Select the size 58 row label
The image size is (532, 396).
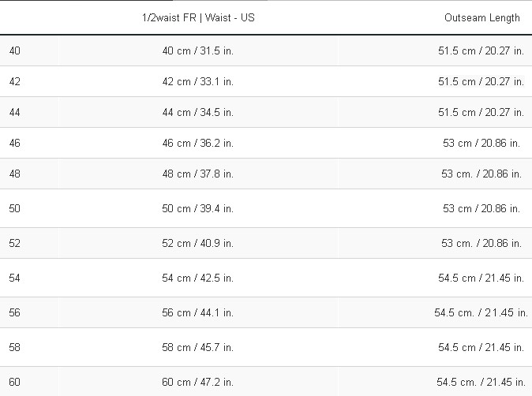pos(14,348)
